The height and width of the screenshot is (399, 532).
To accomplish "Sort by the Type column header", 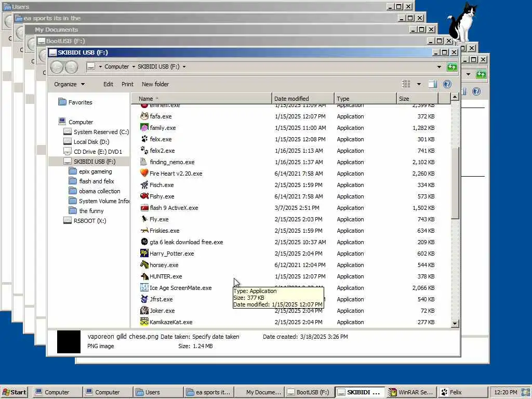I will [x=365, y=99].
